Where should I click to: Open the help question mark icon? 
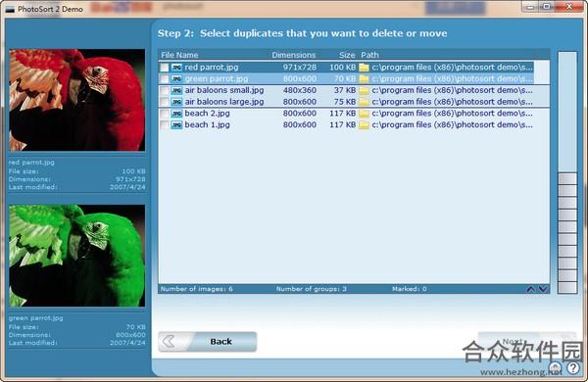573,367
